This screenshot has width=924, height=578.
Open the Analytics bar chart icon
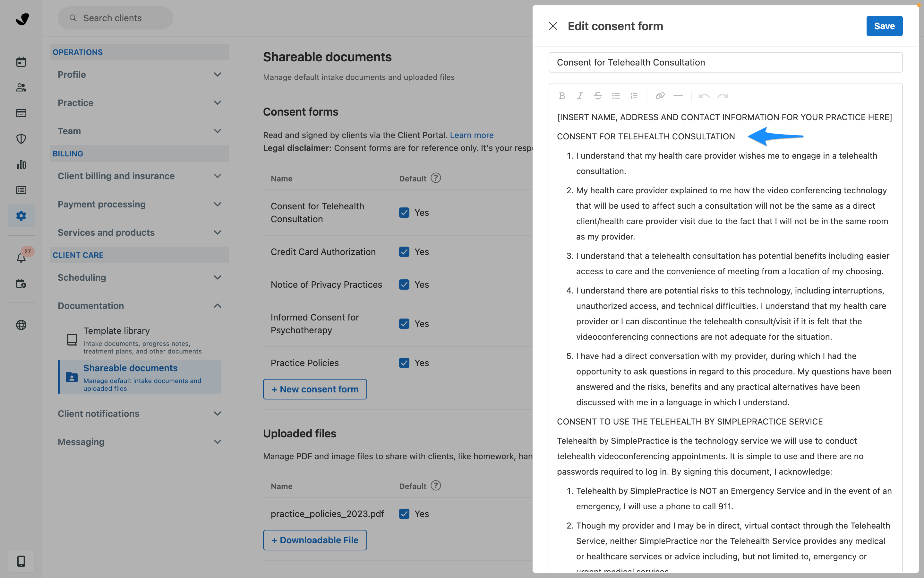[21, 164]
